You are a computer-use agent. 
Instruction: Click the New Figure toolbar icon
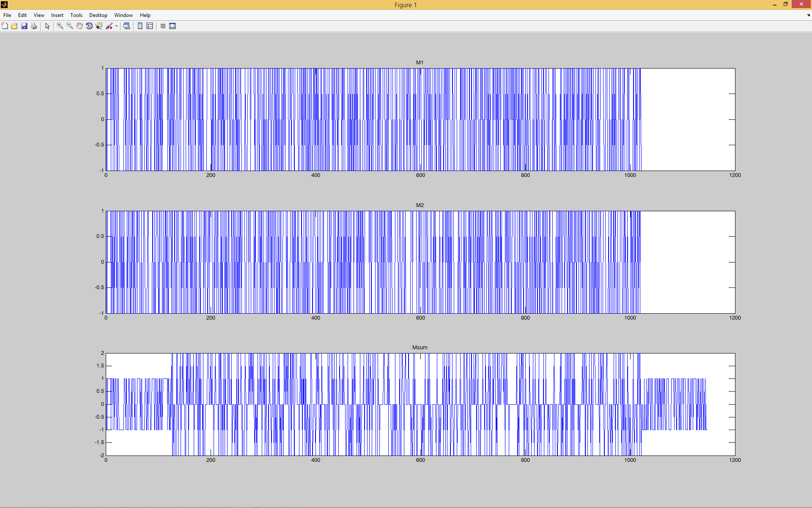point(5,26)
